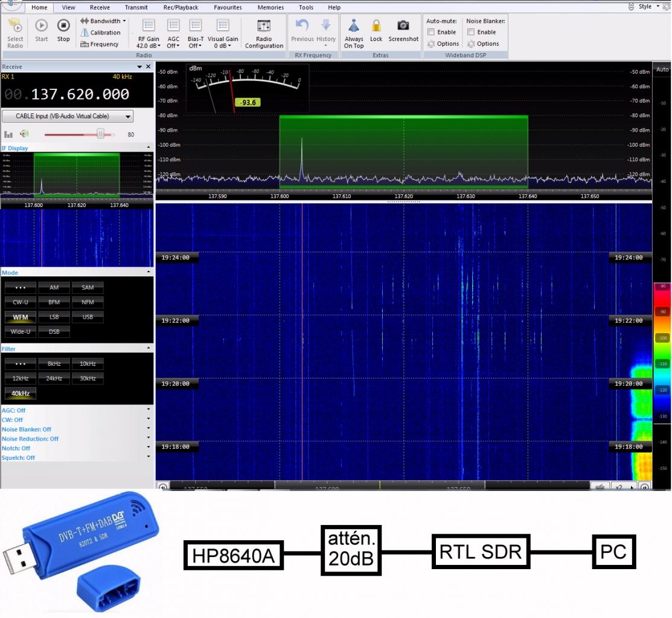Click the Auto button beside spectrum
Viewport: 672px width, 618px height.
tap(662, 69)
